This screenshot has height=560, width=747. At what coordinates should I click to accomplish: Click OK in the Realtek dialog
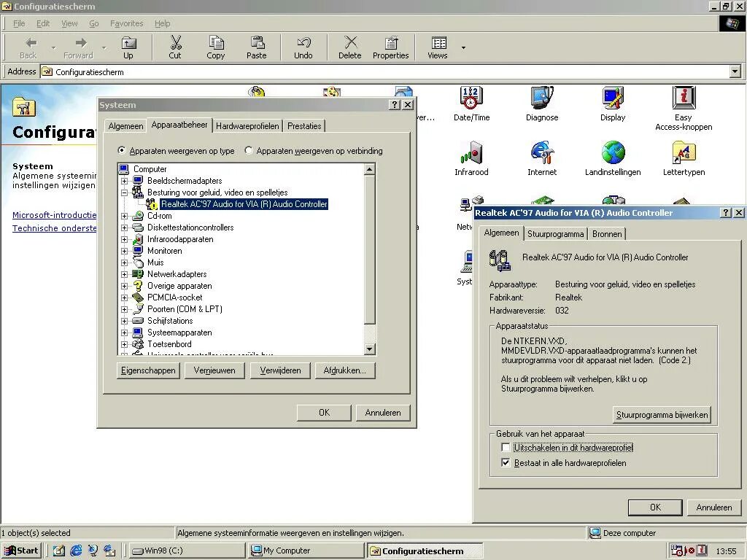click(x=655, y=507)
